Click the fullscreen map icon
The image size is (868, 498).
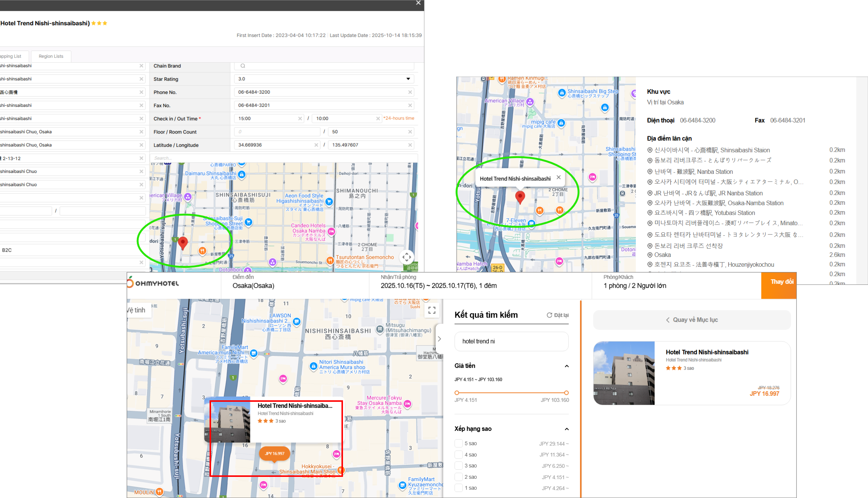tap(432, 310)
